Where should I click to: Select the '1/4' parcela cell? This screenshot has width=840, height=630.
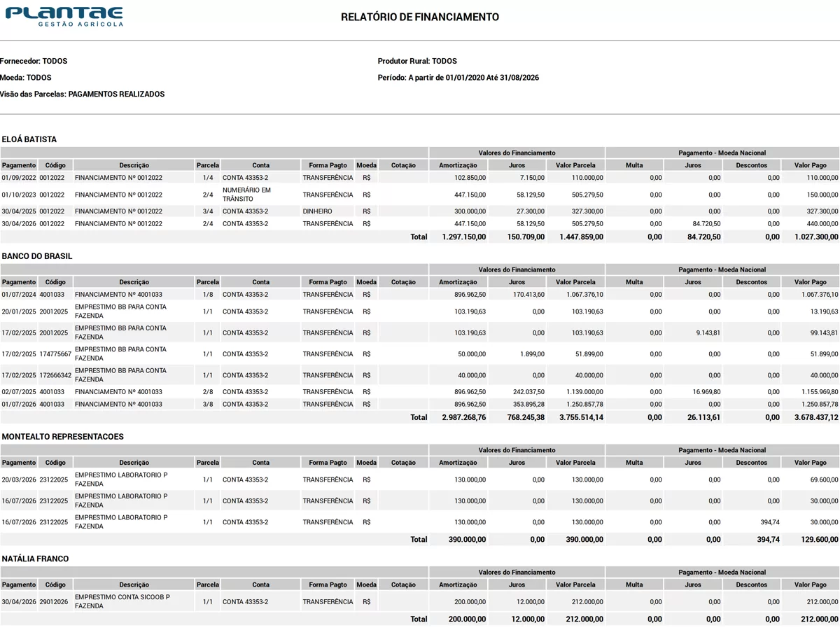tap(208, 178)
